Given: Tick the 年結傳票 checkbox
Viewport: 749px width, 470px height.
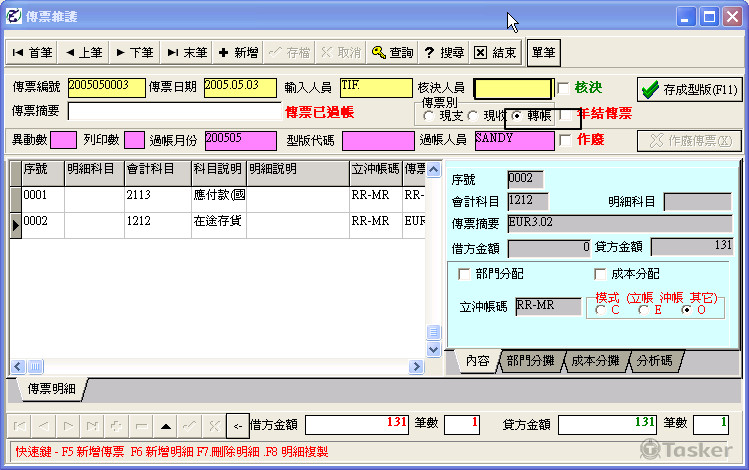Looking at the screenshot, I should (566, 115).
